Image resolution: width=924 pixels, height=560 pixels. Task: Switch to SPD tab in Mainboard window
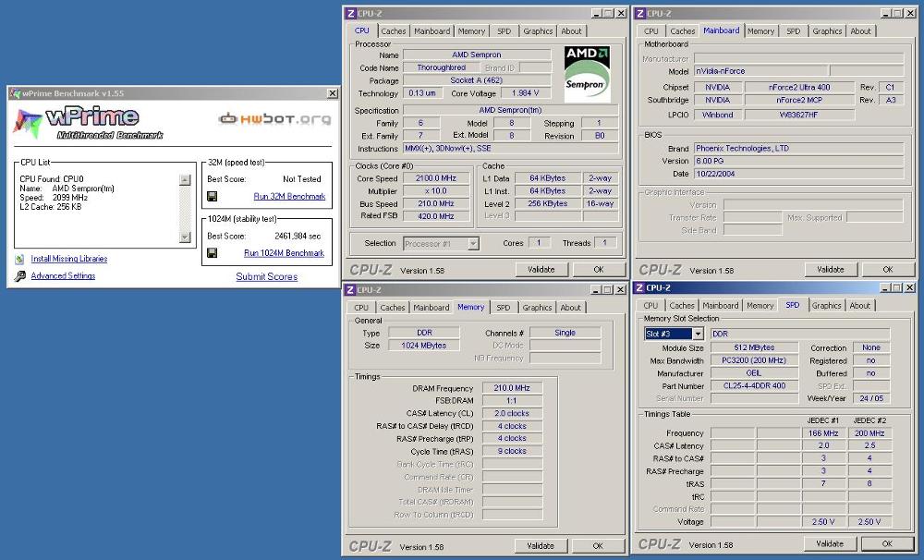point(793,31)
